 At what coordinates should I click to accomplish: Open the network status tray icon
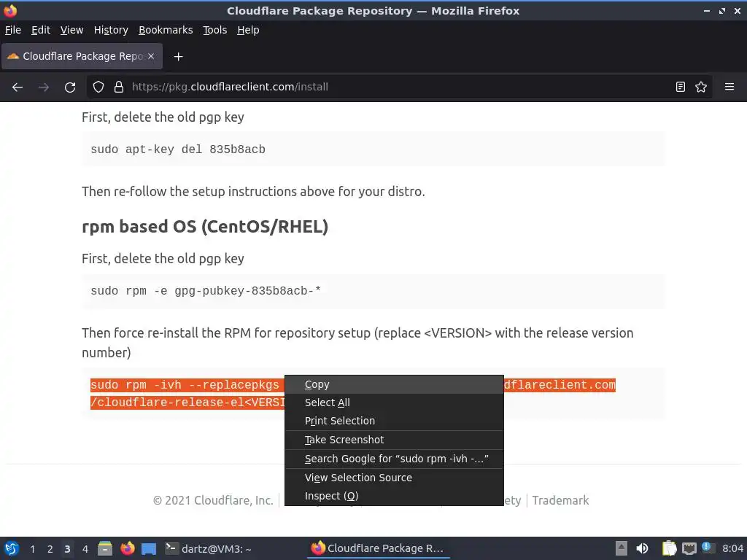pos(689,548)
